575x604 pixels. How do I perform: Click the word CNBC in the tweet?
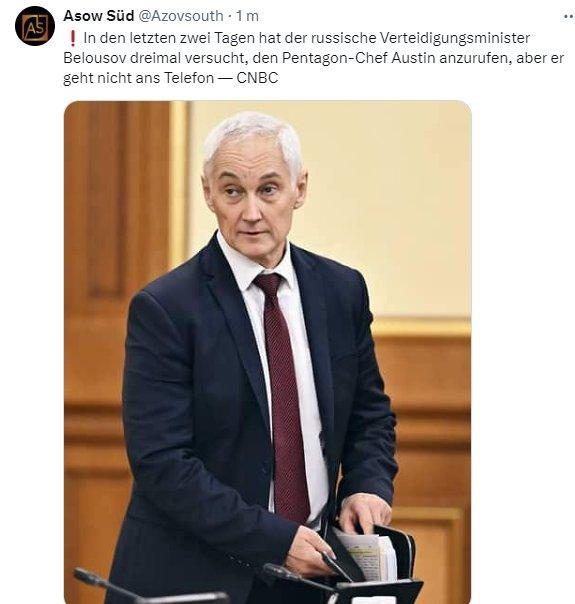[257, 78]
